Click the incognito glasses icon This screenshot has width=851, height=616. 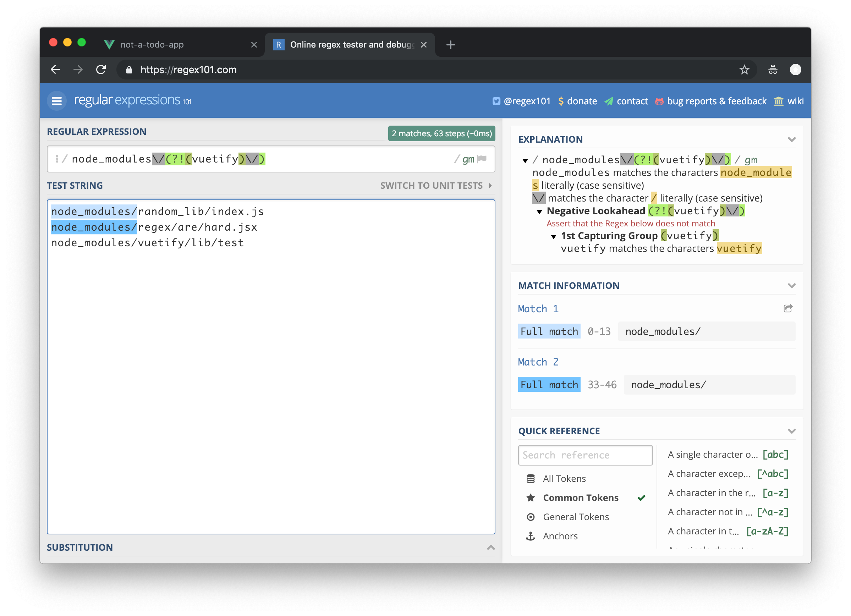(773, 70)
